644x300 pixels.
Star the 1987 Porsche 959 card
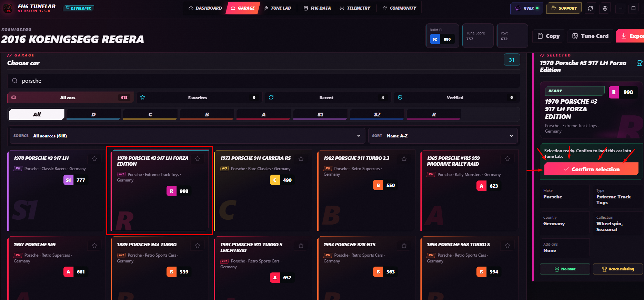coord(94,246)
